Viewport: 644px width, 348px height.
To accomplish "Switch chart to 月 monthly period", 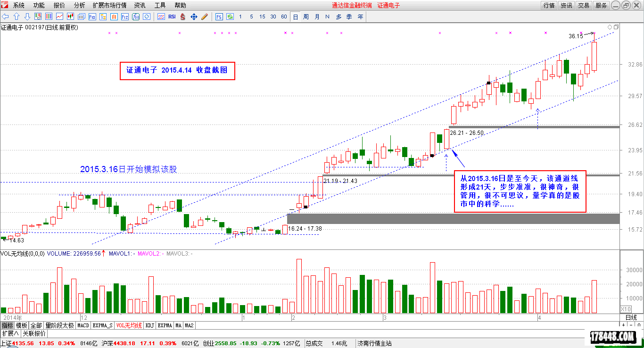I will (x=317, y=17).
